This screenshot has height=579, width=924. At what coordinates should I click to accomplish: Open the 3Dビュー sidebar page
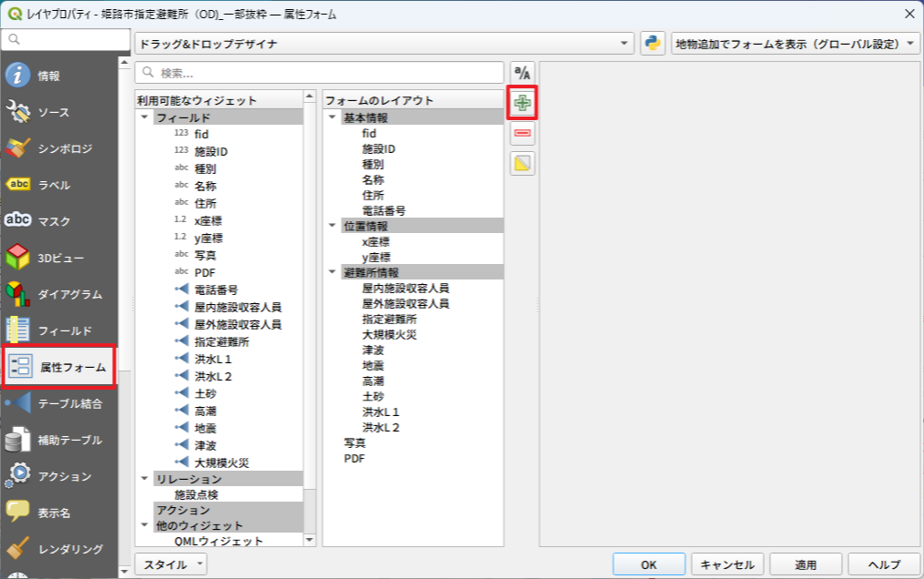(59, 258)
